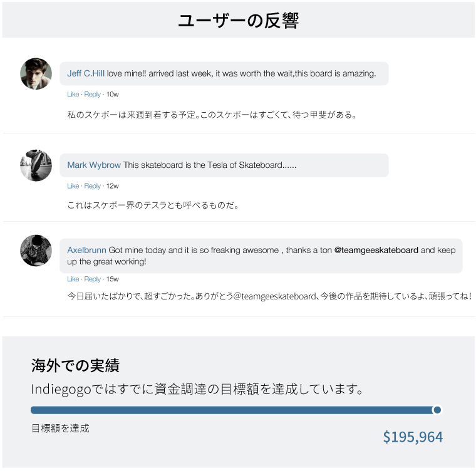The width and height of the screenshot is (476, 473).
Task: Reply to Axelbrunn's comment
Action: 92,279
